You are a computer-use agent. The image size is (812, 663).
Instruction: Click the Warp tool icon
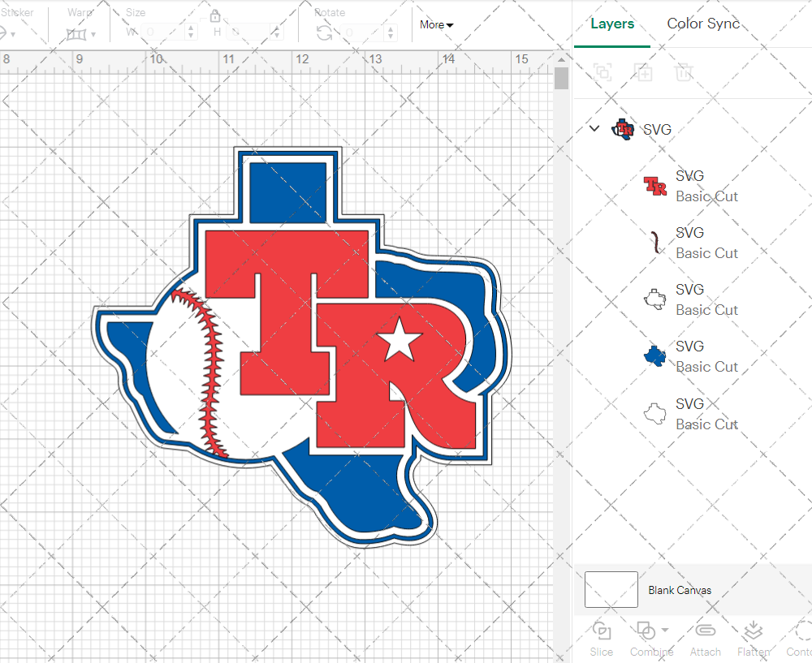click(x=76, y=34)
